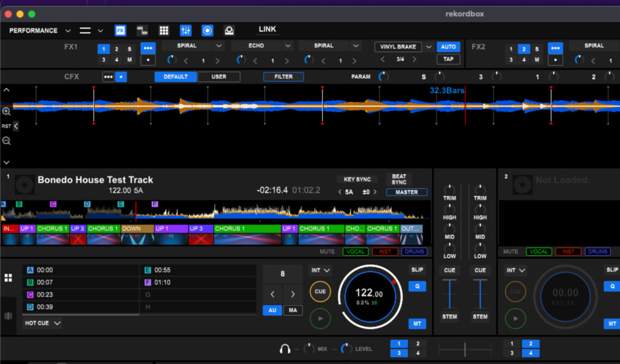Toggle the FX panel icon in the top toolbar
Screen dimensions: 620x364
click(x=120, y=30)
